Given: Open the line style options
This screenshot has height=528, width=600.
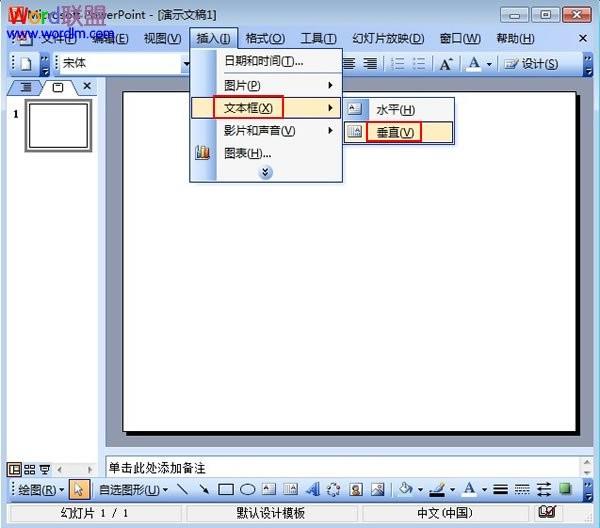Looking at the screenshot, I should (500, 489).
